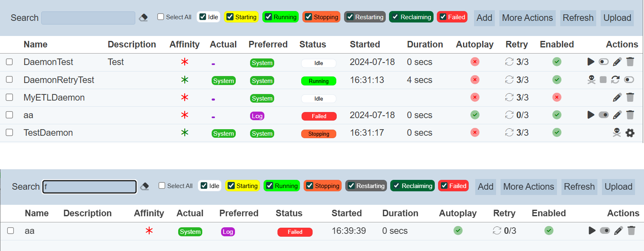Restart DaemonRetryTest via circular arrows icon
Screen dimensions: 644x251
615,80
